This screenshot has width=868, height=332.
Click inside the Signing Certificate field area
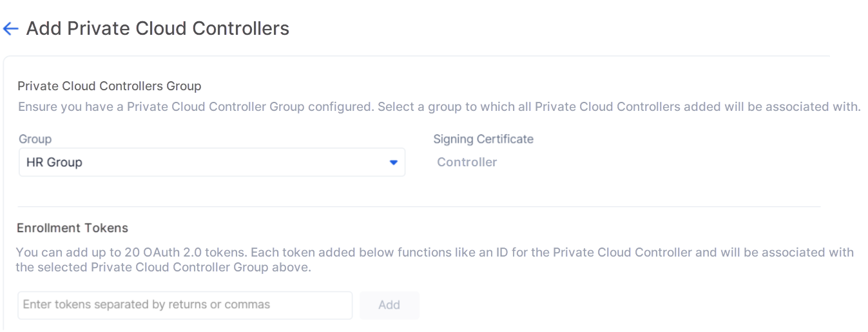click(x=467, y=162)
